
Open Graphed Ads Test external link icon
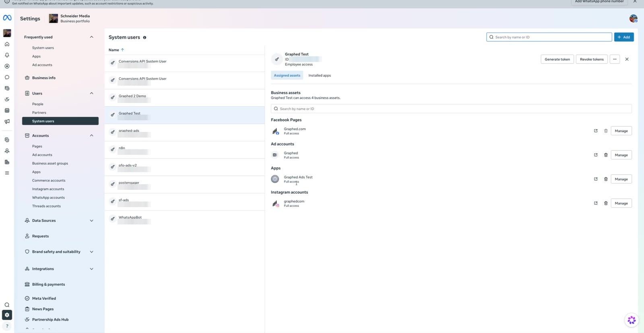click(x=596, y=179)
